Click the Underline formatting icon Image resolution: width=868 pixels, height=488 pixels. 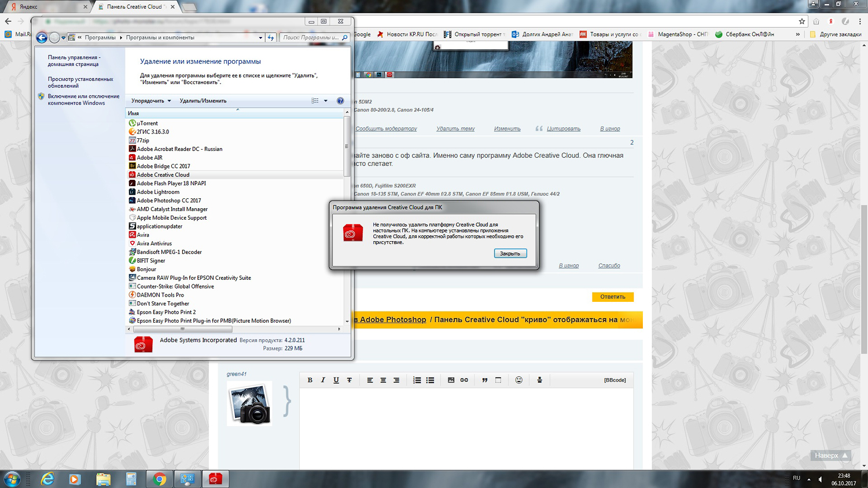336,380
